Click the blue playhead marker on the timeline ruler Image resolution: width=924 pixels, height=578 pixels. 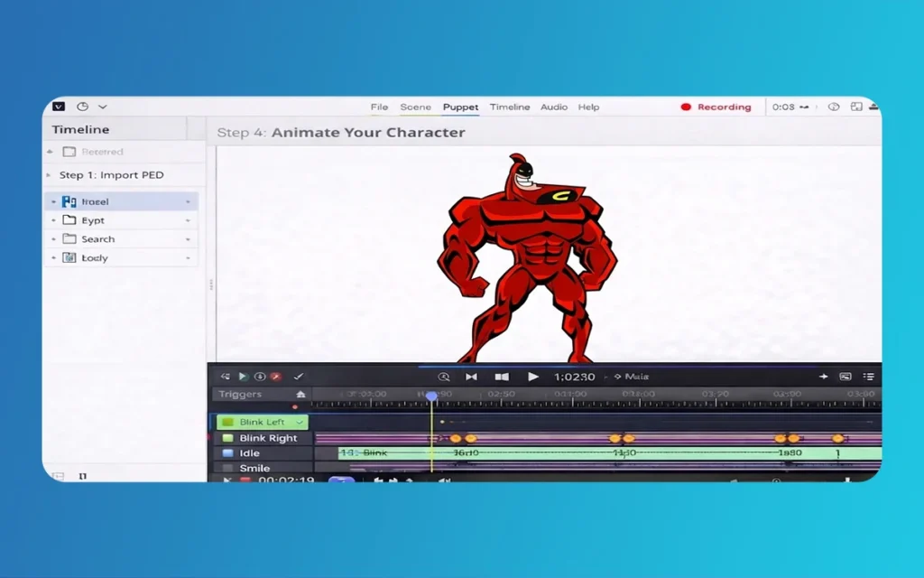431,396
